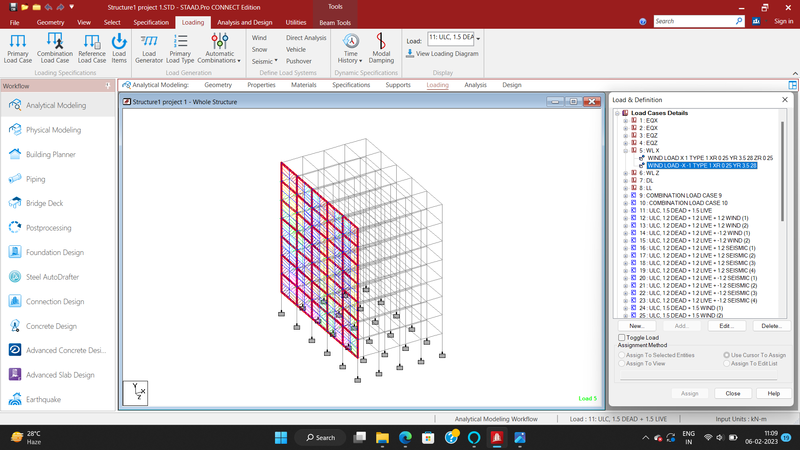Open Analysis and Design ribbon tab
This screenshot has height=450, width=800.
pos(245,22)
